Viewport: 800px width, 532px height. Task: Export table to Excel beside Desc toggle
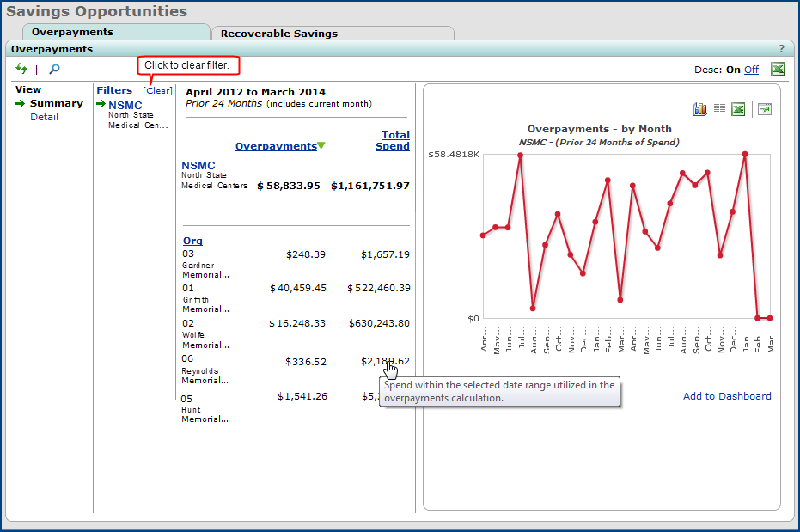coord(777,70)
